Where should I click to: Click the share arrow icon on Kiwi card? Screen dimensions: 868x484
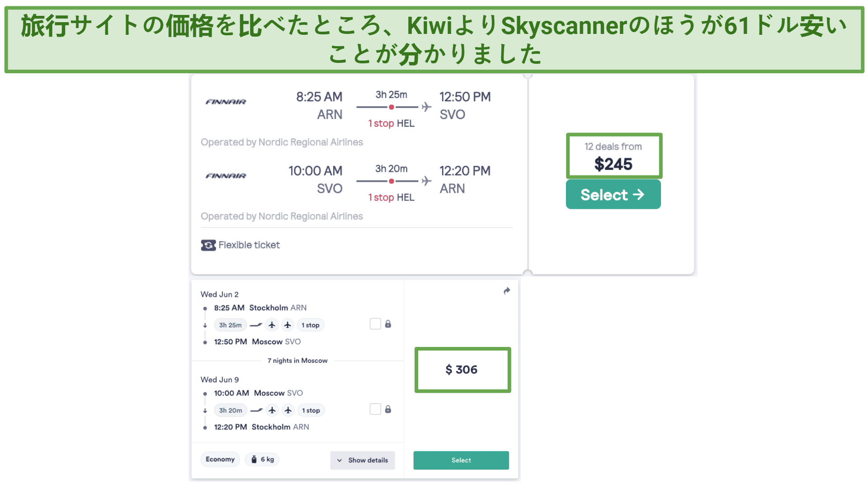point(507,291)
